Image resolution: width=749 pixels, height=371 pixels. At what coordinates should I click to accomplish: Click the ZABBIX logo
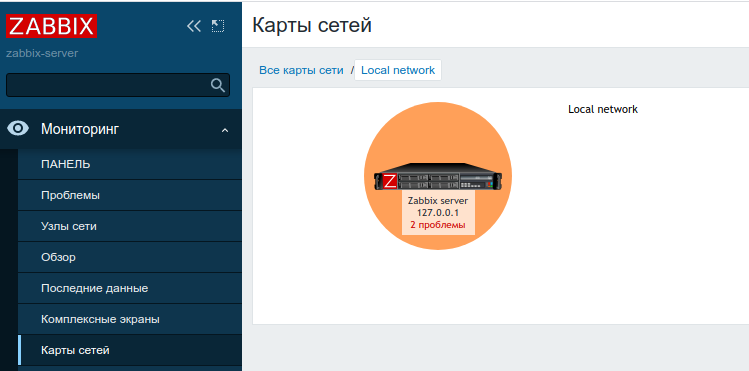pos(51,26)
